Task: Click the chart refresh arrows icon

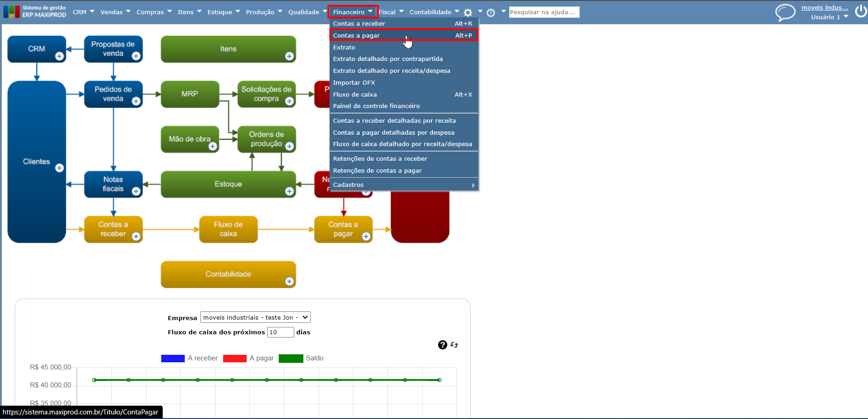Action: (x=454, y=345)
